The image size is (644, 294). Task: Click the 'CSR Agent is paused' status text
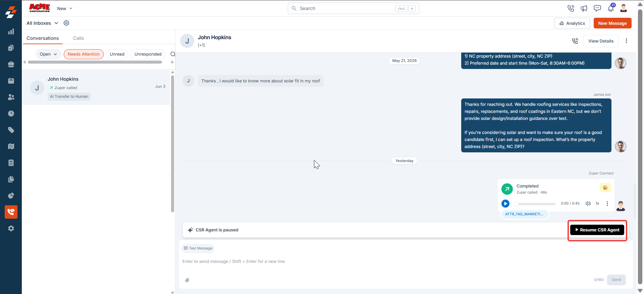(217, 230)
